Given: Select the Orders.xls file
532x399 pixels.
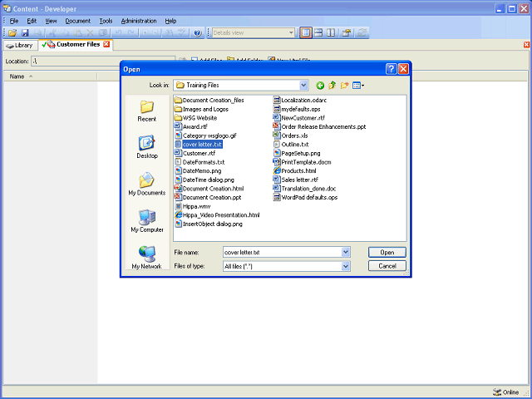Looking at the screenshot, I should point(290,135).
